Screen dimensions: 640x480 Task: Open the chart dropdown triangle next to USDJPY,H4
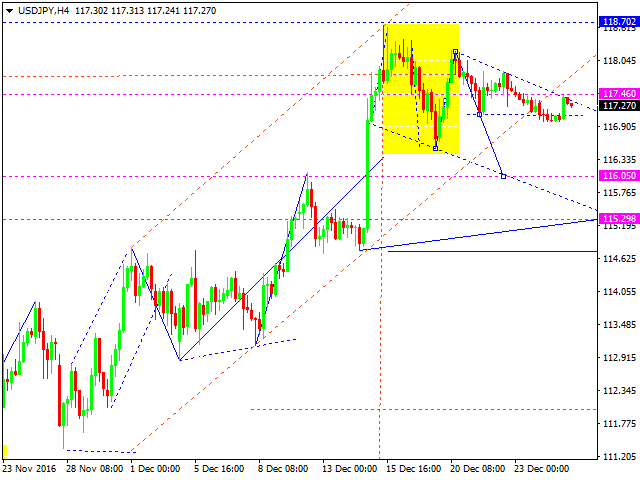9,11
